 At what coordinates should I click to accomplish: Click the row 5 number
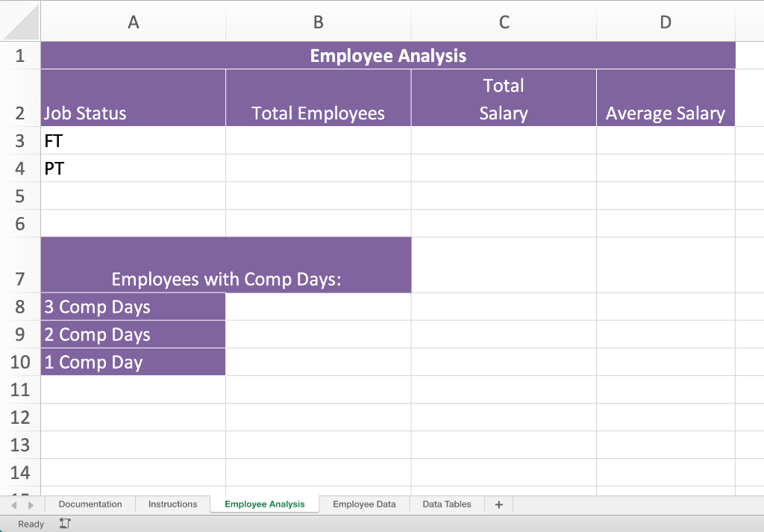(x=20, y=195)
